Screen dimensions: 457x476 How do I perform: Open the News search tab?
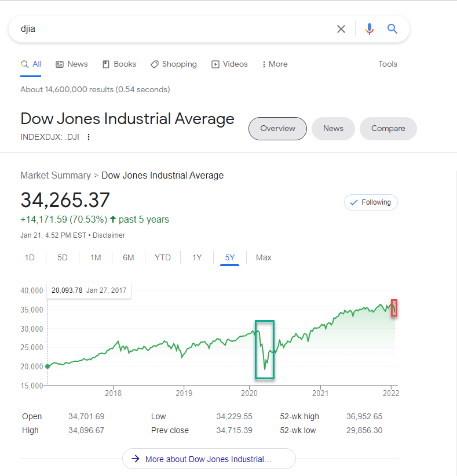72,64
